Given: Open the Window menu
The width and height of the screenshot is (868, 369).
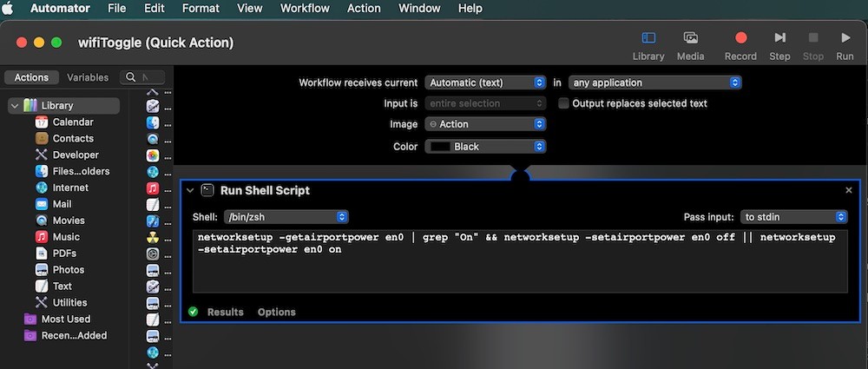Looking at the screenshot, I should 419,9.
